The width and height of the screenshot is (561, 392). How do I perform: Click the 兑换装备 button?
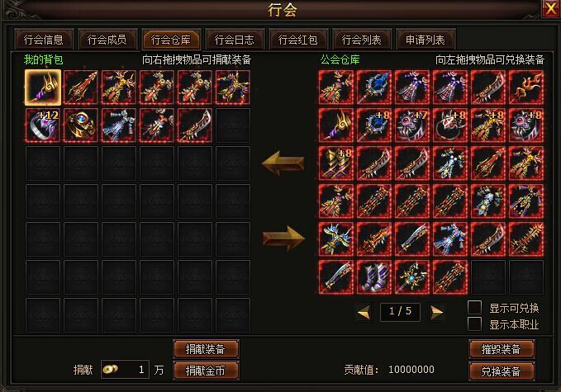pyautogui.click(x=502, y=371)
